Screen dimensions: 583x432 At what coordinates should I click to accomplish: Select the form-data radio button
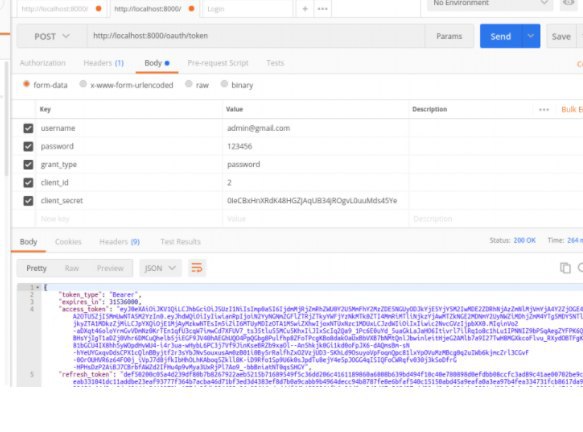(x=26, y=84)
